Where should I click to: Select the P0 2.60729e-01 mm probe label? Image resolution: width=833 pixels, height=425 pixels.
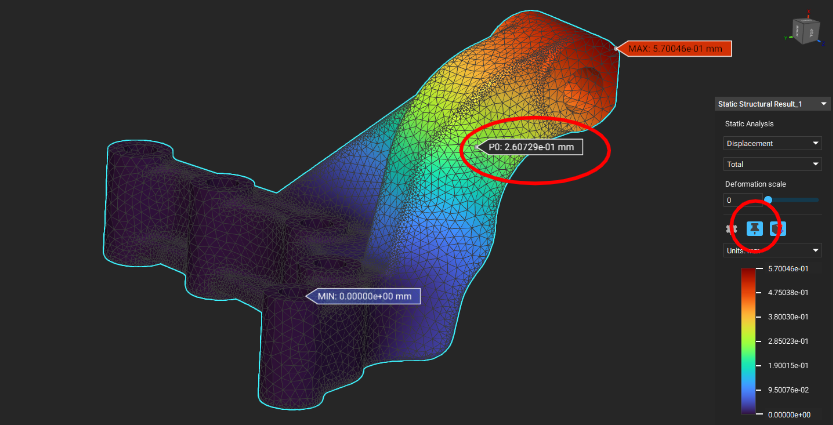click(x=530, y=147)
